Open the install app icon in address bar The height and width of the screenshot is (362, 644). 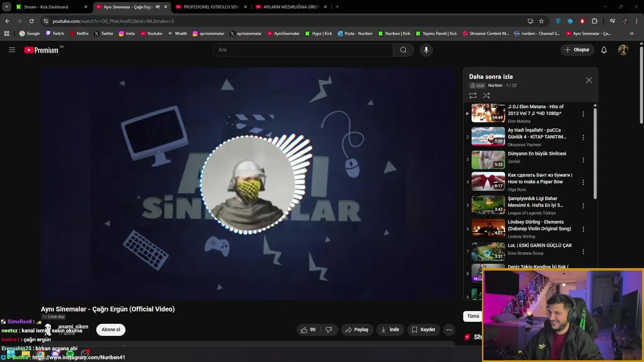click(x=530, y=21)
